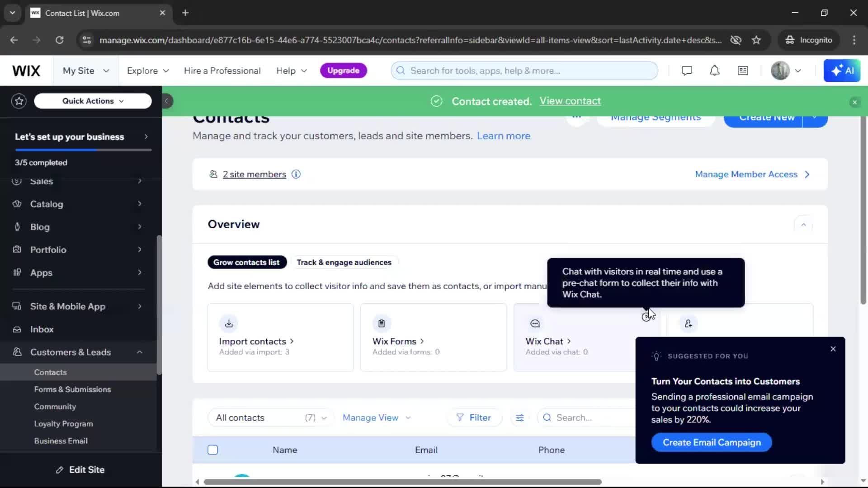
Task: Open the My Site dropdown
Action: pos(86,71)
